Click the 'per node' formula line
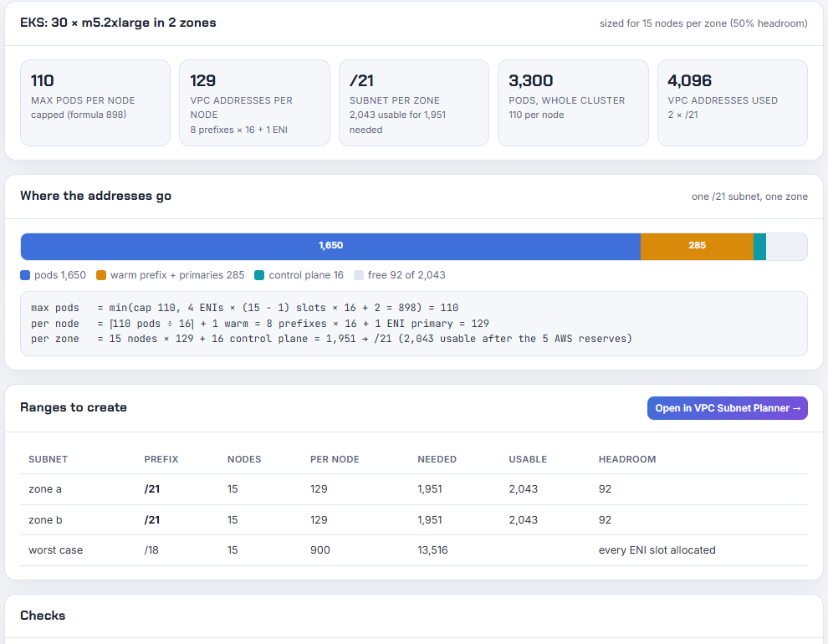Viewport: 828px width, 644px height. 260,324
